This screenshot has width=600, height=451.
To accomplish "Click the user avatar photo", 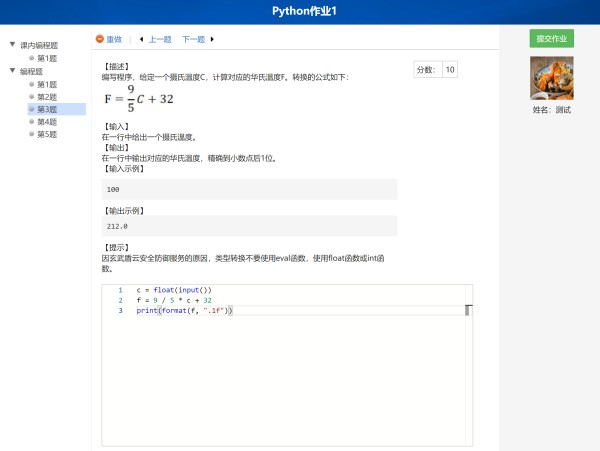I will point(551,77).
